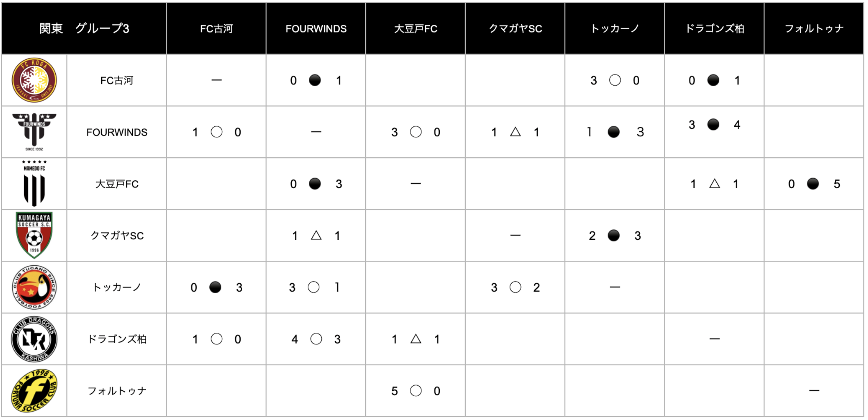Screen dimensions: 868x420
Task: Click the black circle in FC古河 vs FOURWINDS
Action: [x=315, y=80]
